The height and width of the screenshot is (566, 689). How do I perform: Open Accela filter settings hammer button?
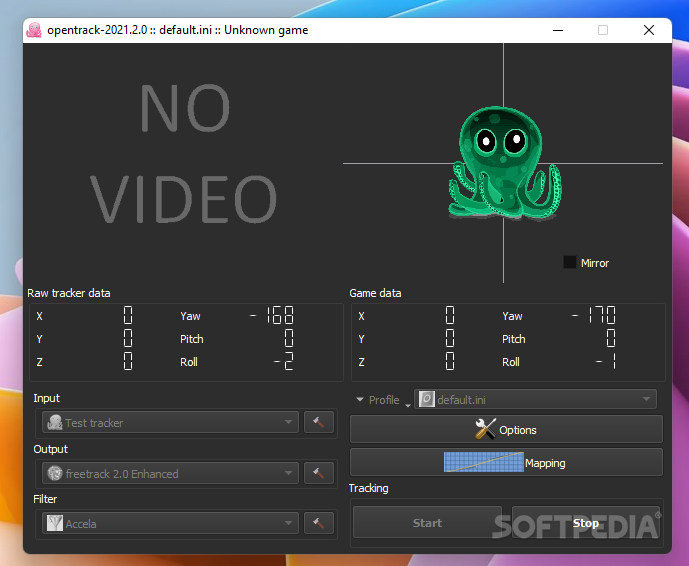coord(319,523)
